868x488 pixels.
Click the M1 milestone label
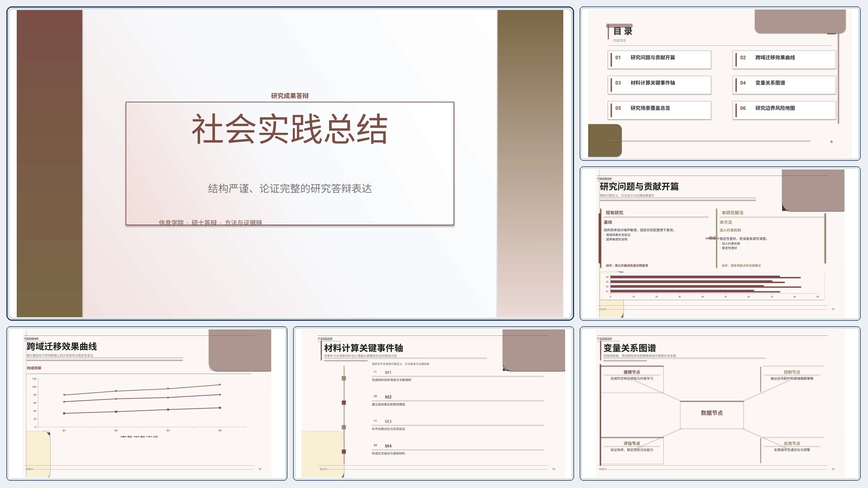coord(388,373)
